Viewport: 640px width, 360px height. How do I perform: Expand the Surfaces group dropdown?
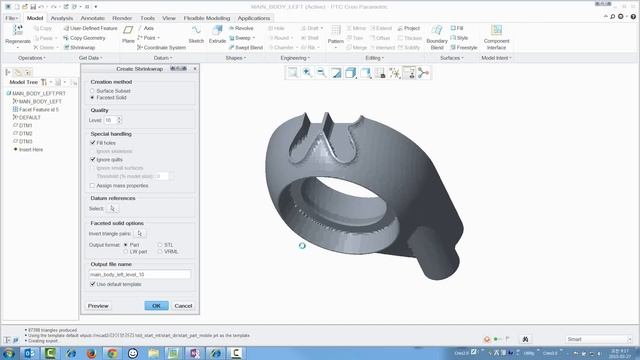[451, 58]
